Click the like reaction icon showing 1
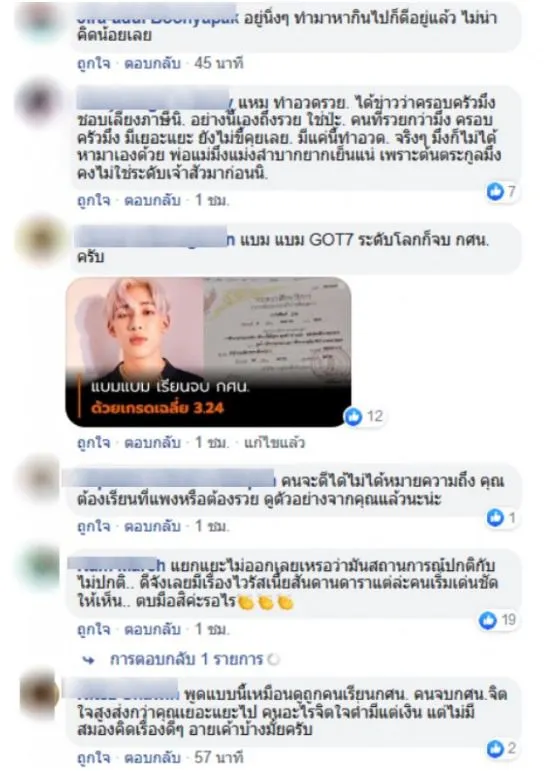This screenshot has width=556, height=771. coord(495,517)
